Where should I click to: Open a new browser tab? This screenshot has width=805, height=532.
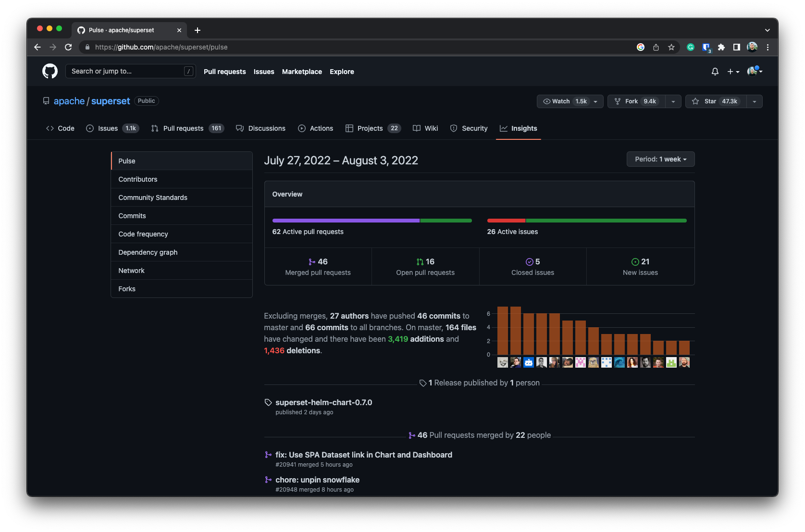[x=198, y=30]
